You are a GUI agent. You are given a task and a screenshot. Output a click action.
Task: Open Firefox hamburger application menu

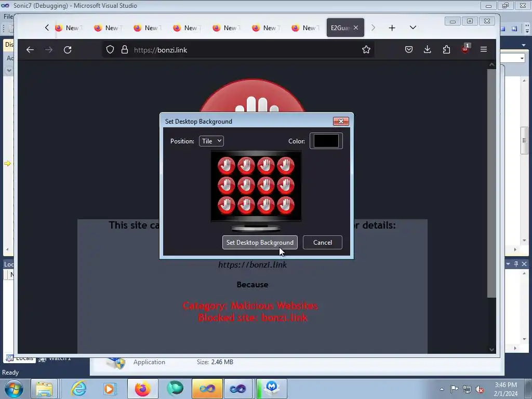click(484, 49)
